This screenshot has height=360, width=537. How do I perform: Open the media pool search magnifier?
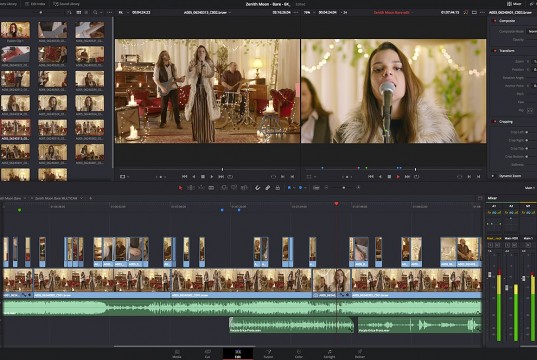click(95, 12)
